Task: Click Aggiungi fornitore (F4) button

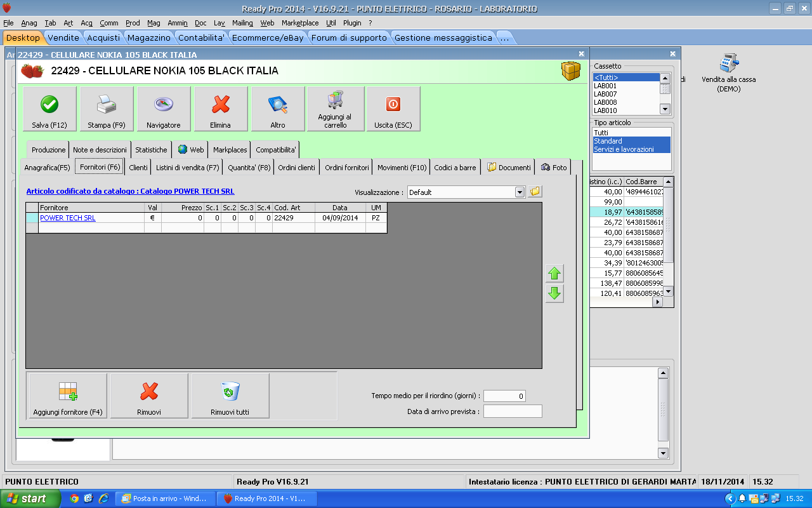Action: pyautogui.click(x=68, y=396)
